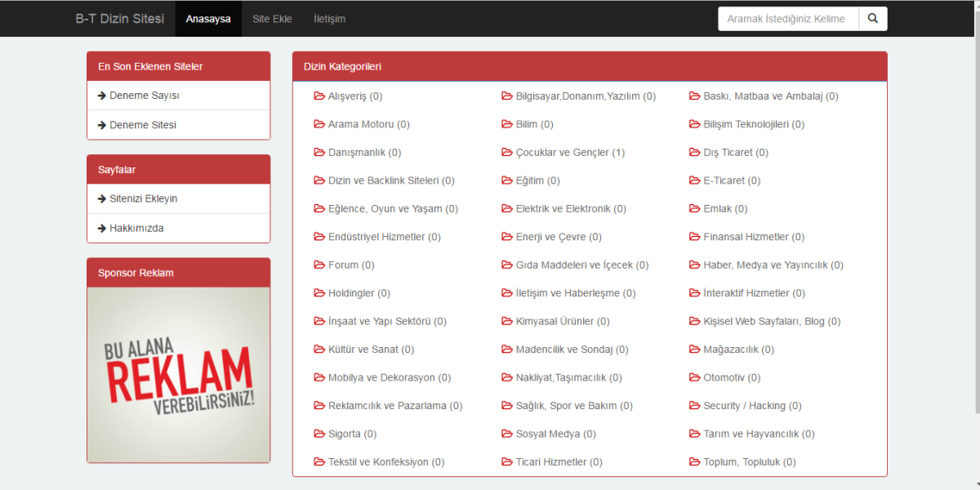Open Çocuklar ve Gençler category link
Image resolution: width=980 pixels, height=490 pixels.
[563, 153]
